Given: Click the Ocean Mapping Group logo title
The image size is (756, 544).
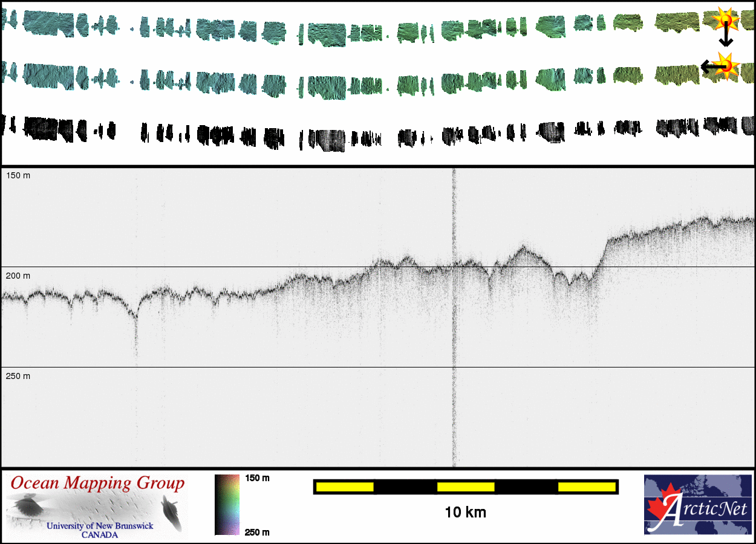Looking at the screenshot, I should pos(97,484).
